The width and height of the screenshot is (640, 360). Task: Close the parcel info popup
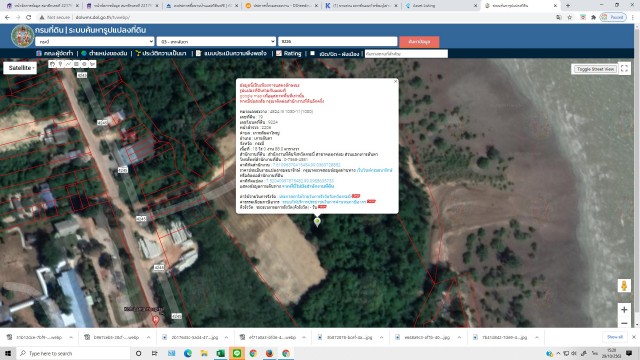coord(395,82)
